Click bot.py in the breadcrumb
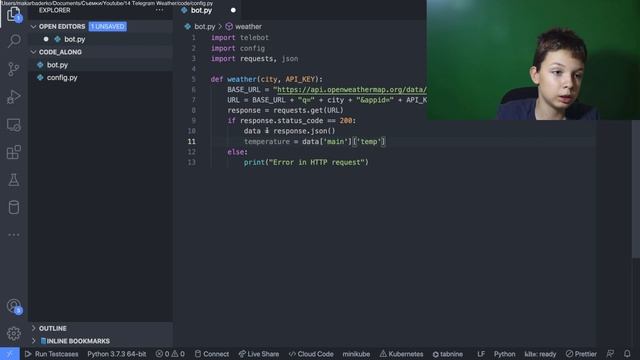 tap(204, 27)
